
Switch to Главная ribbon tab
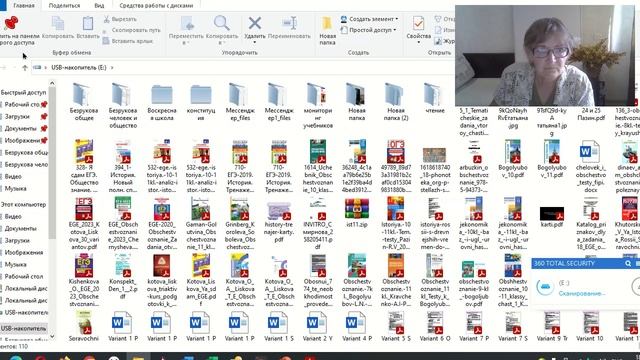[24, 5]
